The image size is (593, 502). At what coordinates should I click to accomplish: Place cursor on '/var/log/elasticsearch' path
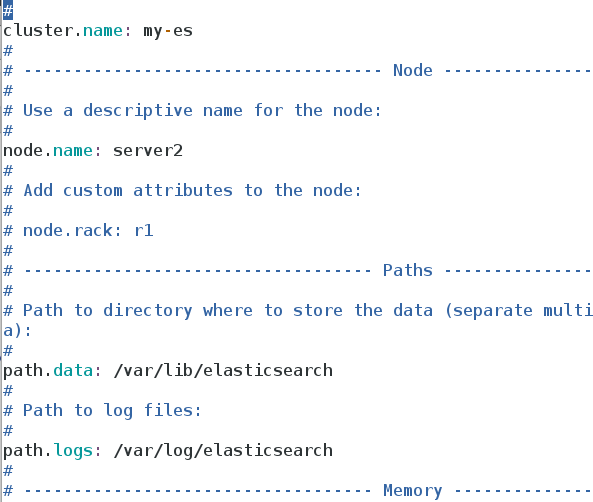point(223,451)
